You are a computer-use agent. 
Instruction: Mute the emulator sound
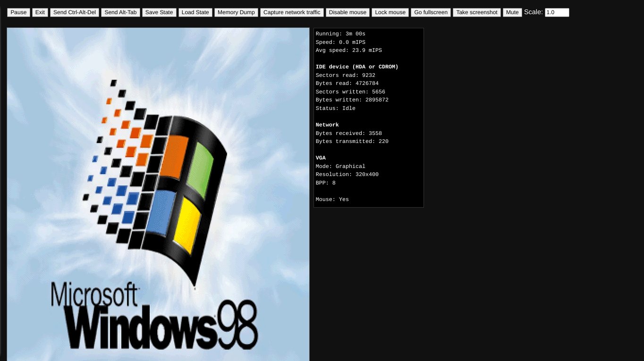[512, 12]
